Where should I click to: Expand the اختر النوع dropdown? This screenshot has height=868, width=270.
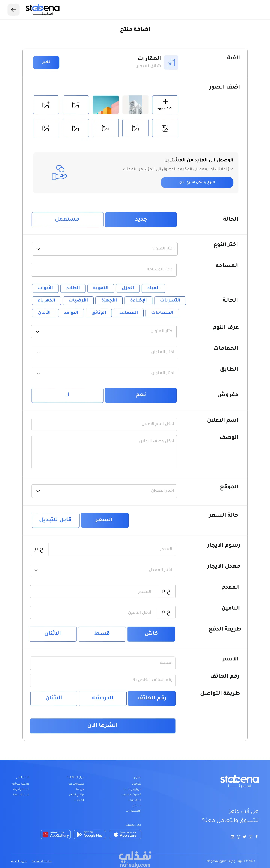coord(105,249)
